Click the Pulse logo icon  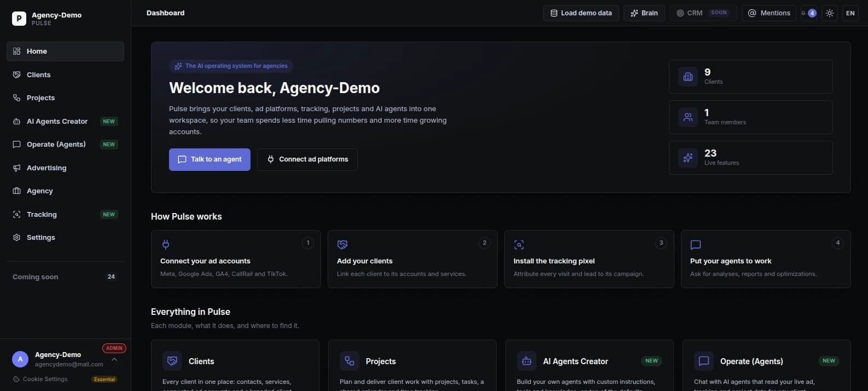(19, 19)
